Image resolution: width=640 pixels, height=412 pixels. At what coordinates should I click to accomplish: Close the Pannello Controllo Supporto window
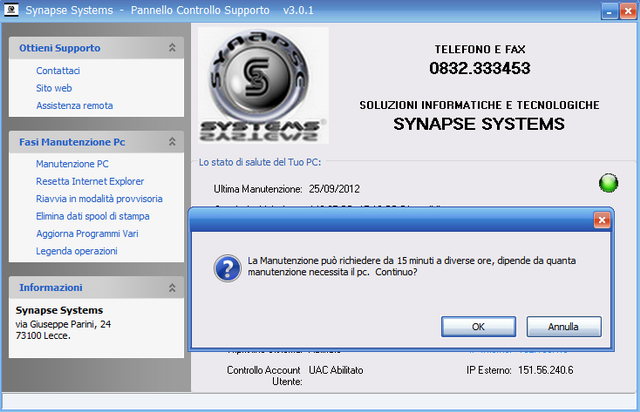pyautogui.click(x=628, y=11)
